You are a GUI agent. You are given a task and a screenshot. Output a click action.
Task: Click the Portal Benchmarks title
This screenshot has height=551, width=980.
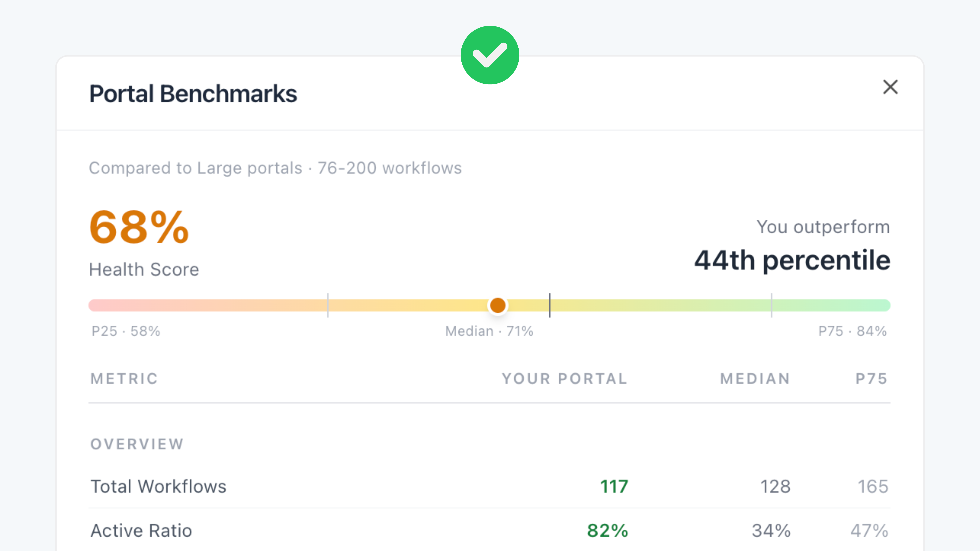pyautogui.click(x=193, y=94)
